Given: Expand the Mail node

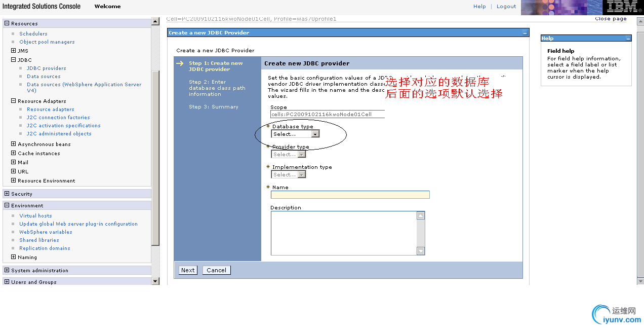Looking at the screenshot, I should click(x=14, y=162).
